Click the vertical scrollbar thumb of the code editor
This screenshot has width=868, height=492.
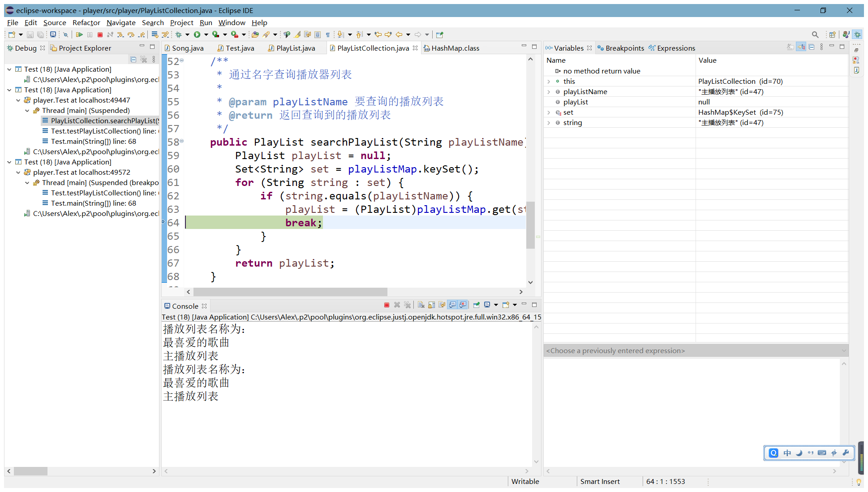click(531, 224)
